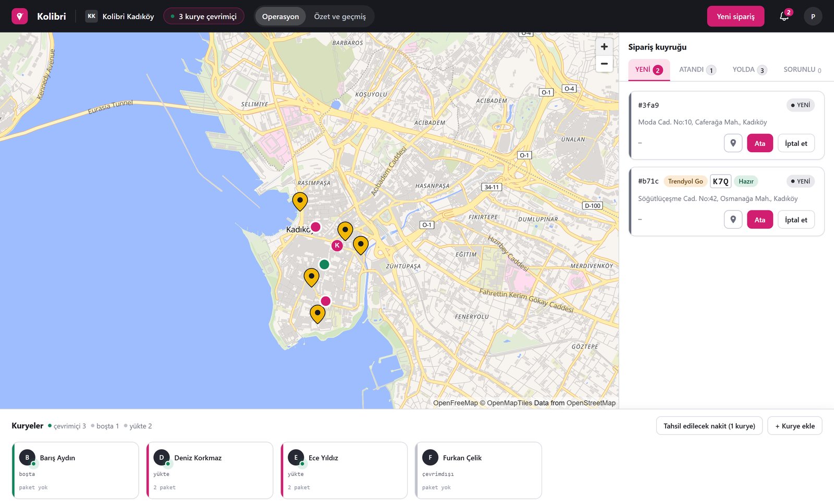Click the YENİ badge on order #3fa9

tap(801, 105)
